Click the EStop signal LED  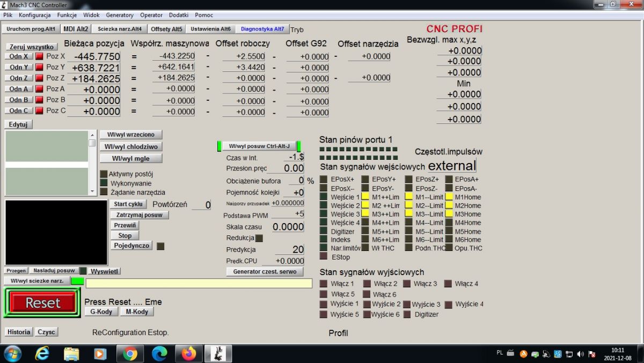[x=324, y=257]
